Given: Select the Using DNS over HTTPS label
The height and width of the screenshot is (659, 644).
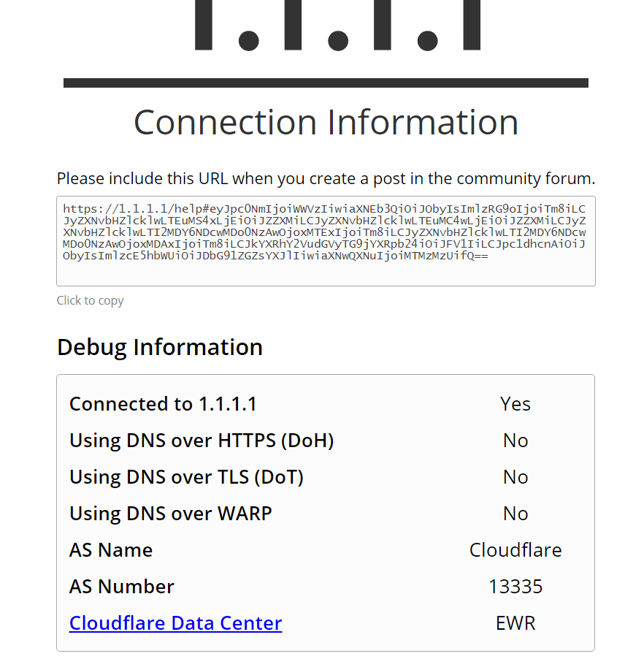Looking at the screenshot, I should click(x=202, y=441).
